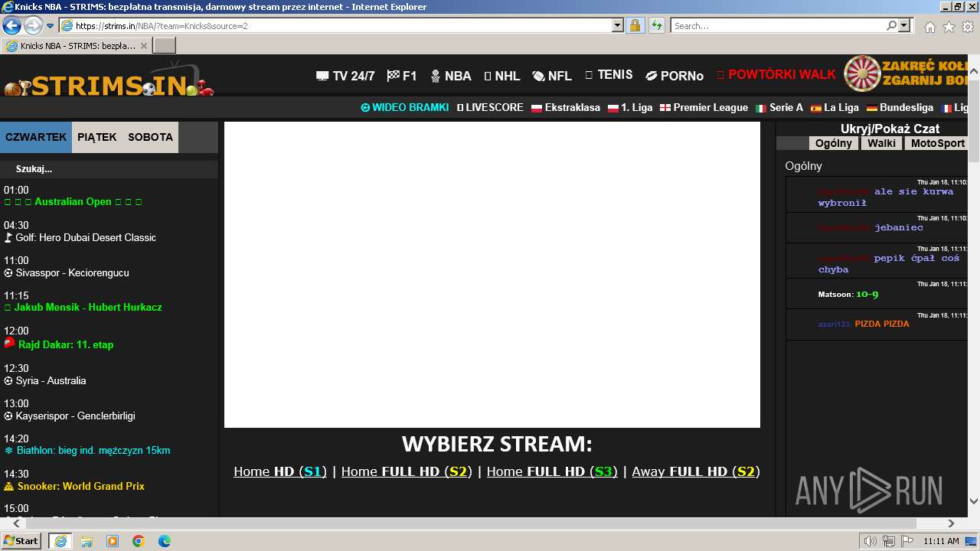The width and height of the screenshot is (980, 551).
Task: Open the recent pages dropdown arrow
Action: (50, 25)
